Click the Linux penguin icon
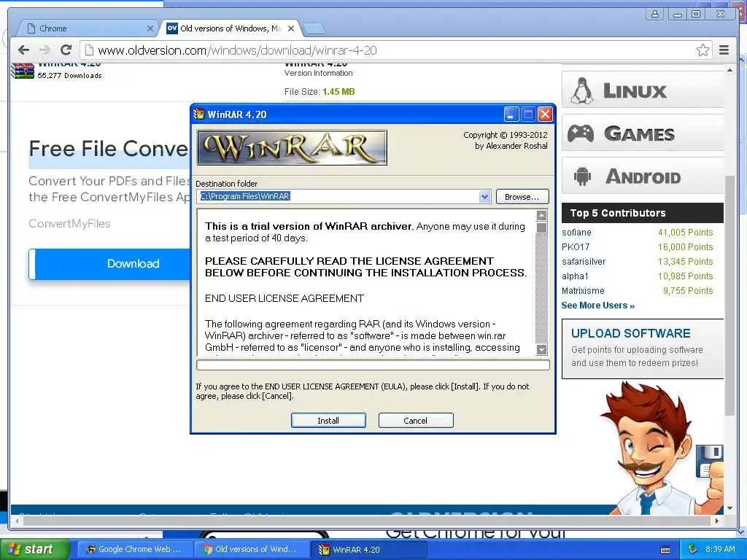This screenshot has height=560, width=747. coord(581,91)
